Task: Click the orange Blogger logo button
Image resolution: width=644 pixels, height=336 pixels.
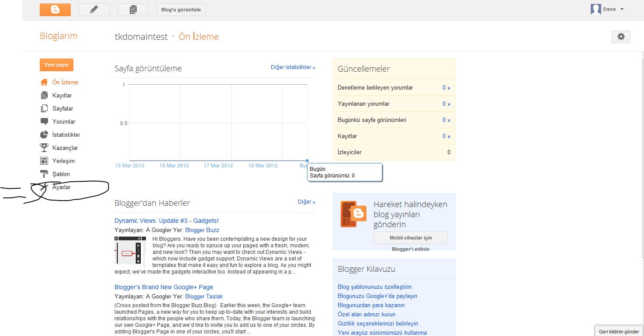Action: (55, 10)
